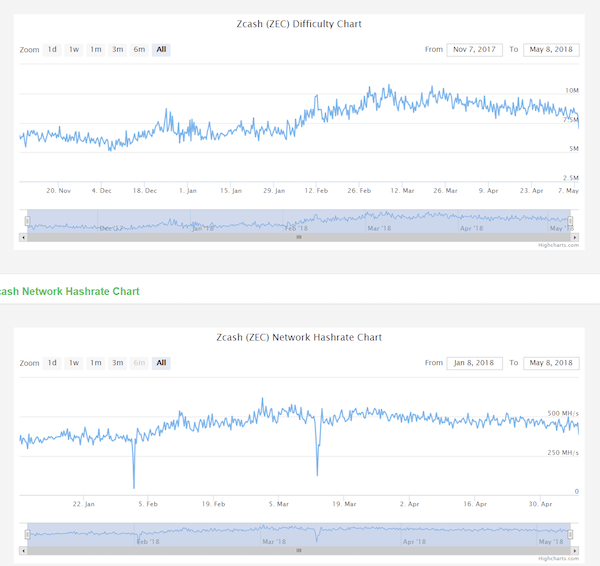Image resolution: width=600 pixels, height=566 pixels.
Task: Select 6m zoom on Difficulty chart
Action: (139, 50)
